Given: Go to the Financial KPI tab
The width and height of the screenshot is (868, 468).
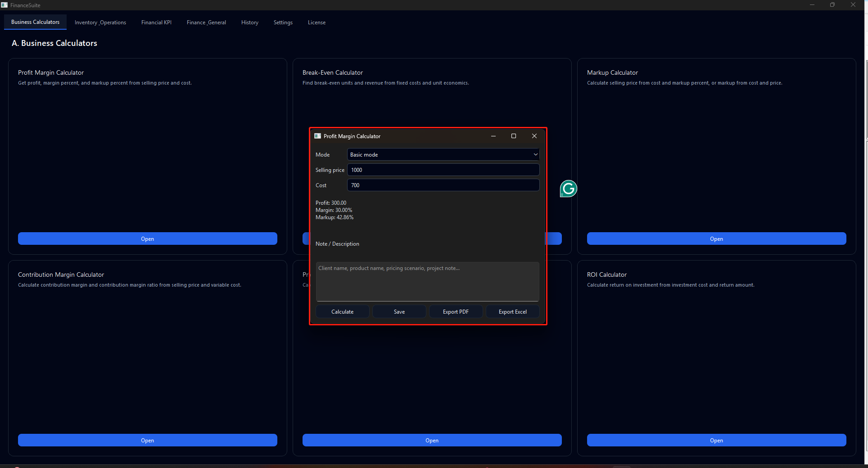Looking at the screenshot, I should [x=156, y=22].
